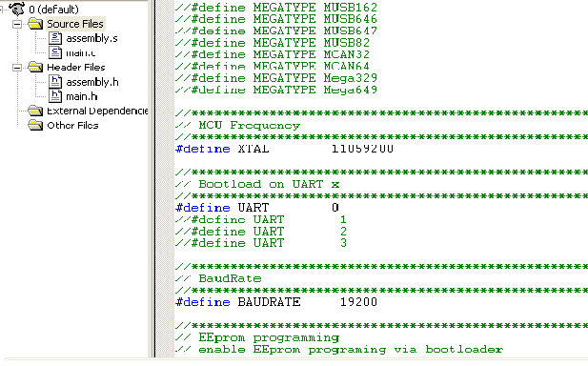588x366 pixels.
Task: Click the Other Files folder icon
Action: point(35,125)
